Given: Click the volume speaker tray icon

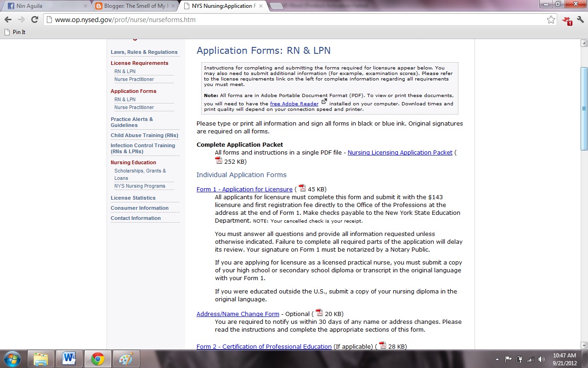Looking at the screenshot, I should (542, 359).
